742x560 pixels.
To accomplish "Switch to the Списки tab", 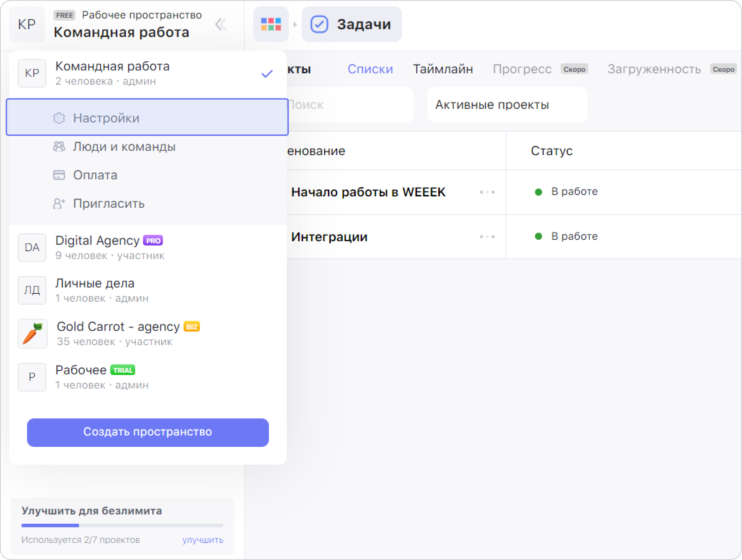I will coord(370,69).
